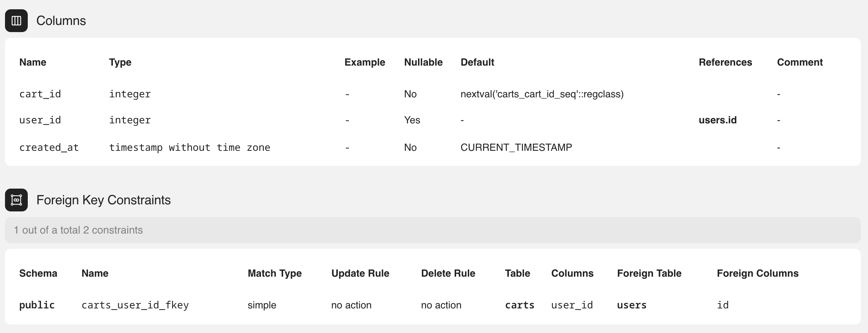Switch to the Columns section header

[61, 21]
